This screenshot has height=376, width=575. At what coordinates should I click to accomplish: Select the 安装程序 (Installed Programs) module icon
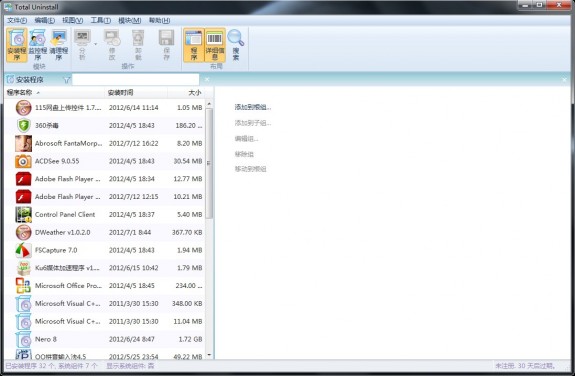[17, 45]
